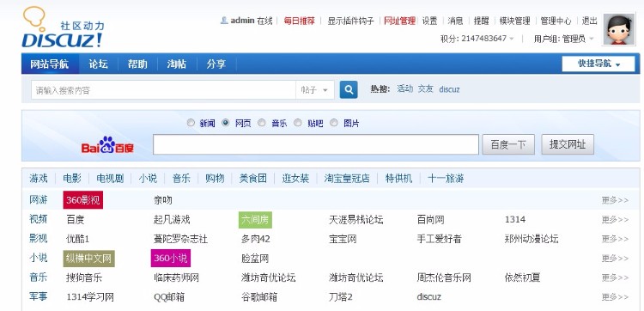Switch to the 论坛 tab
Image resolution: width=644 pixels, height=311 pixels.
(x=99, y=64)
